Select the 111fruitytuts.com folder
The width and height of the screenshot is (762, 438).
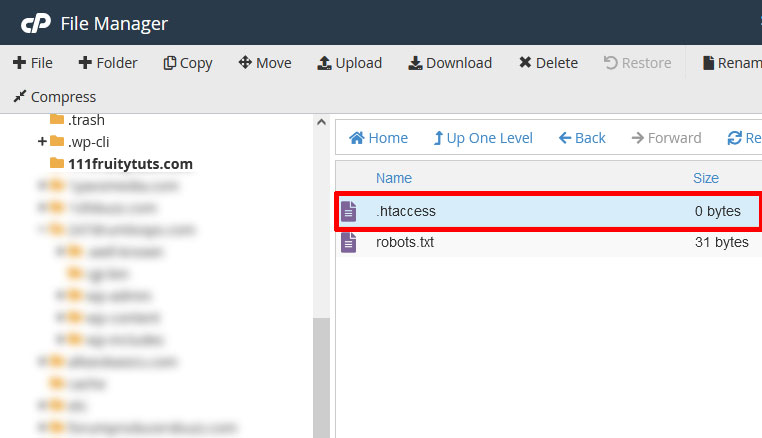coord(130,163)
